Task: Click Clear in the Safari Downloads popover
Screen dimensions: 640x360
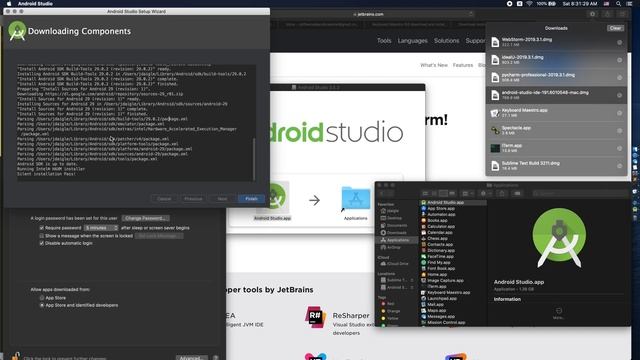Action: coord(615,28)
